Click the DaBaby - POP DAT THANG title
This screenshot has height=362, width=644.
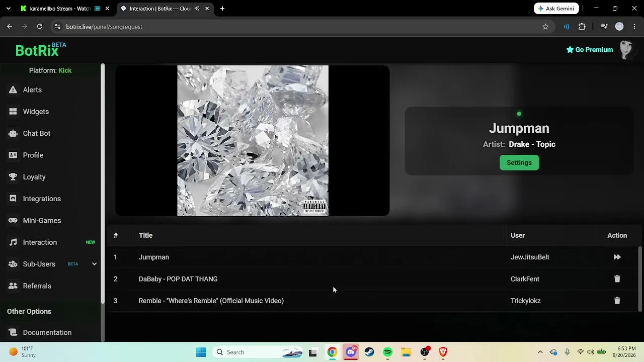point(178,279)
